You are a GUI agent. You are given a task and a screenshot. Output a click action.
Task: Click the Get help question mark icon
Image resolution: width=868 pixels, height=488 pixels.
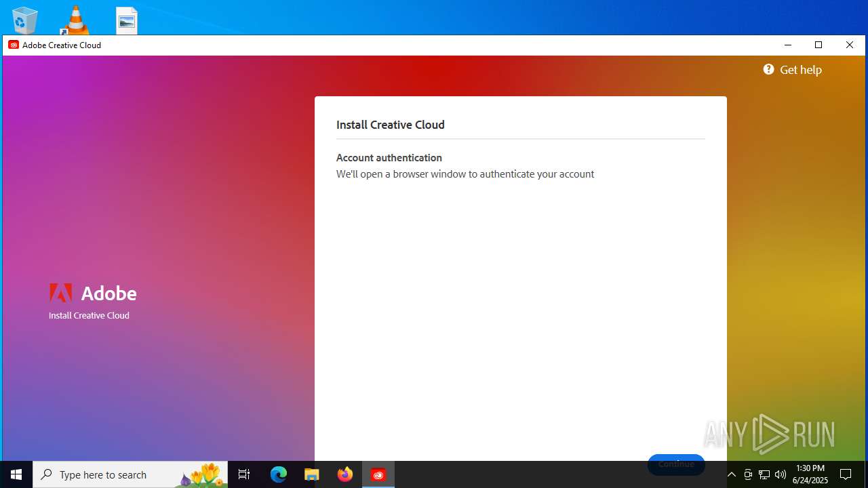coord(768,69)
